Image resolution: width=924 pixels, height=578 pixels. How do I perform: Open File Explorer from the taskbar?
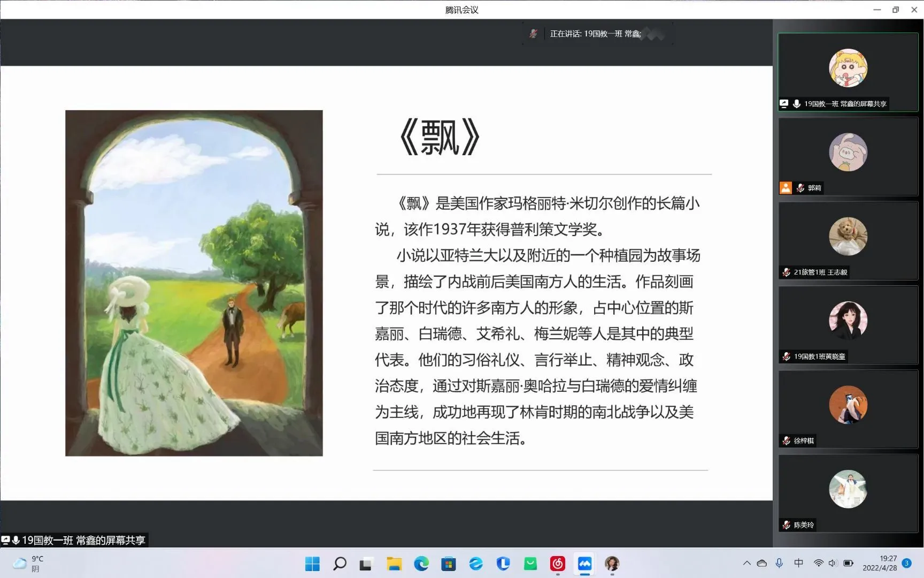[x=394, y=564]
